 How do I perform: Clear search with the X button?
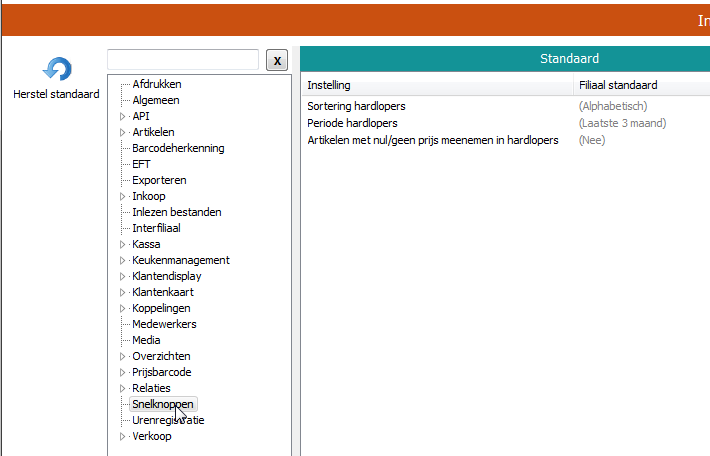pos(278,61)
